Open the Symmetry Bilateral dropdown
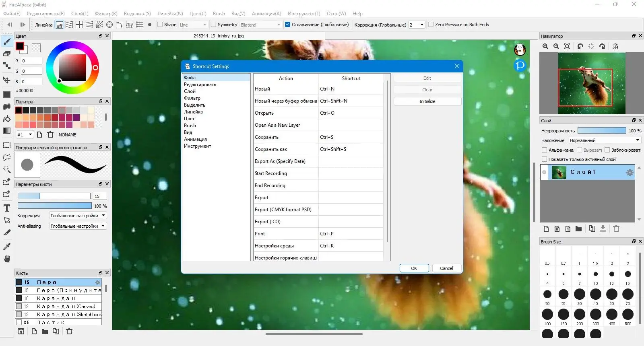The image size is (644, 346). 260,25
